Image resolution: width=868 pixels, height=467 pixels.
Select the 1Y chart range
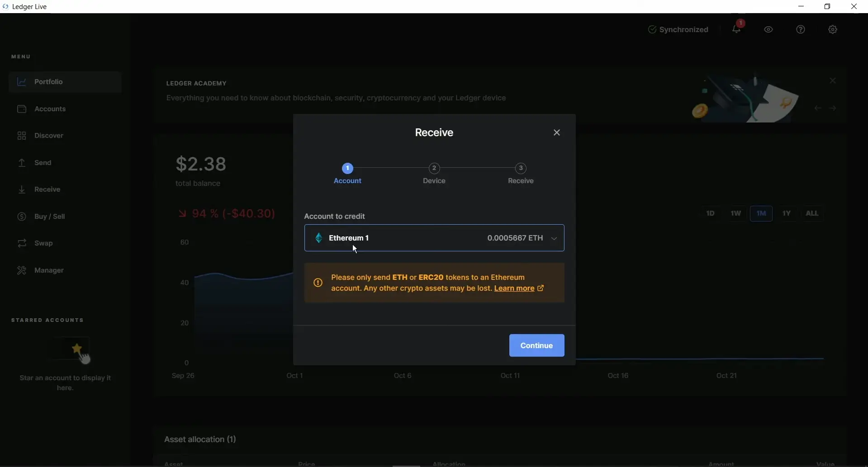tap(787, 213)
